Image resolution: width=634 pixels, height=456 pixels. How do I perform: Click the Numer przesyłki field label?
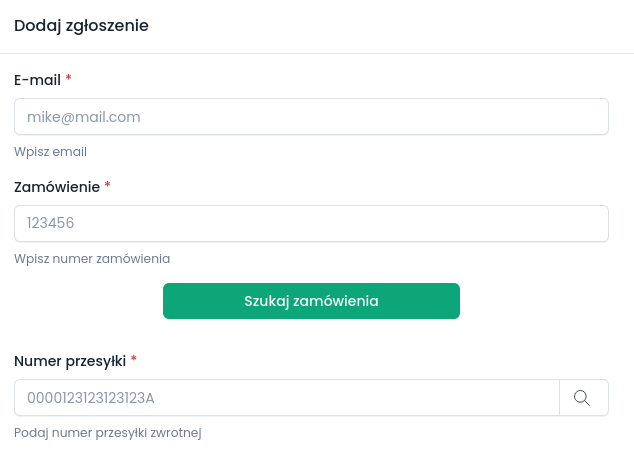tap(70, 361)
